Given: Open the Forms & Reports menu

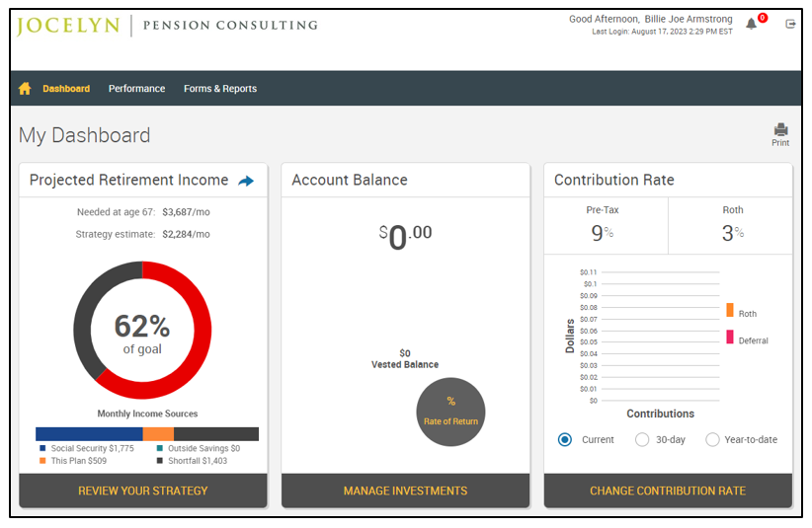Looking at the screenshot, I should [220, 89].
